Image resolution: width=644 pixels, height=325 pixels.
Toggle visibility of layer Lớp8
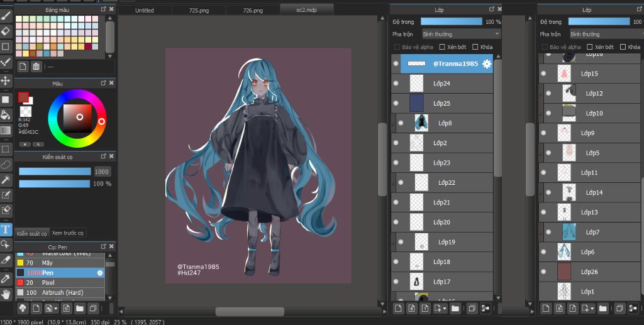pyautogui.click(x=401, y=123)
